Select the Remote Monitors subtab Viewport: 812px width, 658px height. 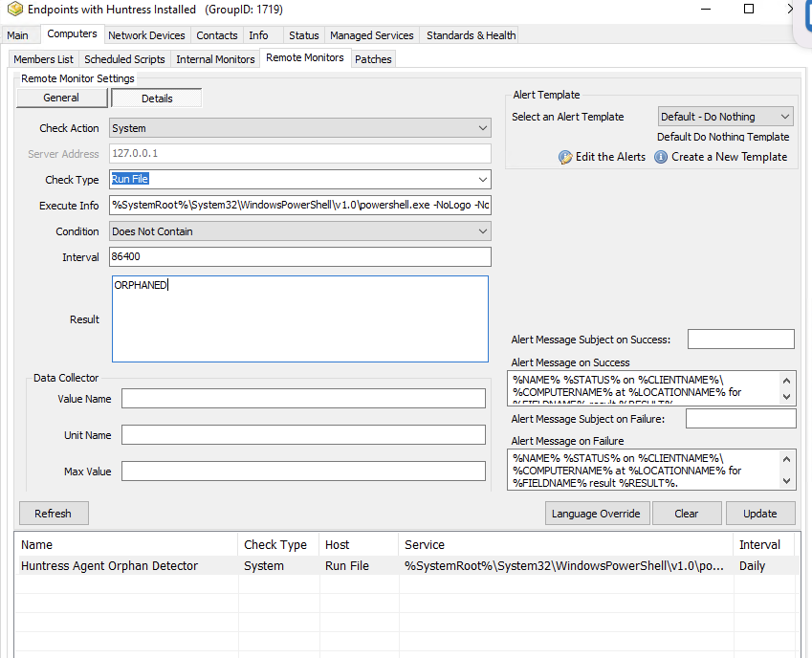(x=305, y=57)
